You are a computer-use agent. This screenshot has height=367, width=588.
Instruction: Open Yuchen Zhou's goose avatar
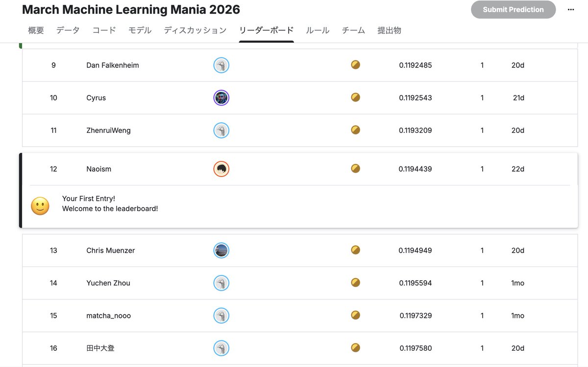pos(221,283)
